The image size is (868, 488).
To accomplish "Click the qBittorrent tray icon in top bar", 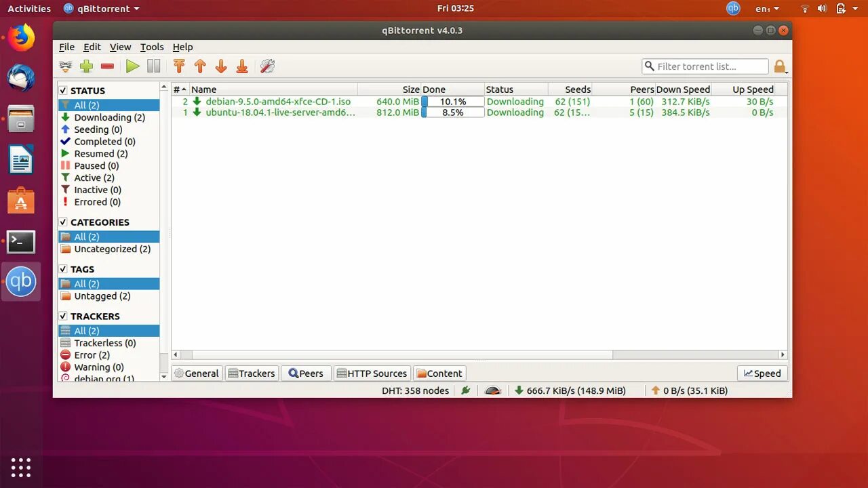I will (x=733, y=8).
